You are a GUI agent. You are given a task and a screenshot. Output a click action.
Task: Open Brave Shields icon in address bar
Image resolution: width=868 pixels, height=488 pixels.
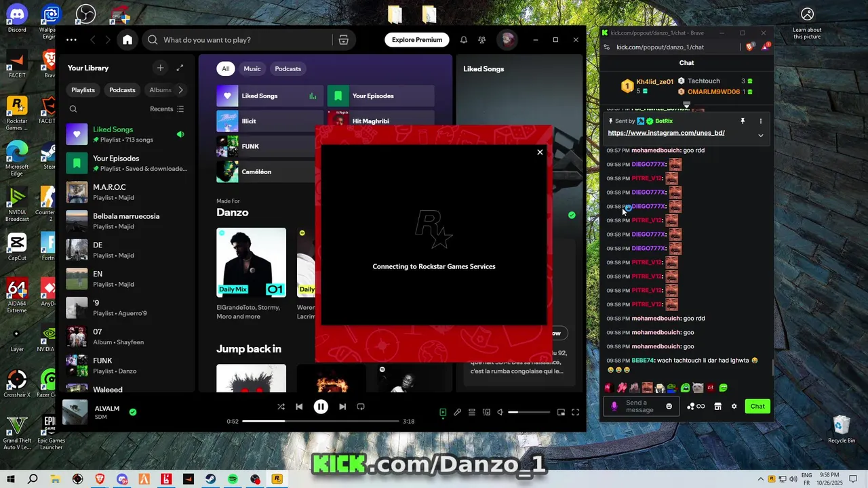point(750,47)
